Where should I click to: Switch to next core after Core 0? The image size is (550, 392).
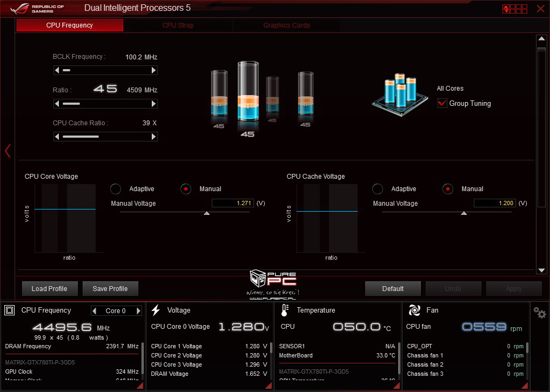(138, 311)
